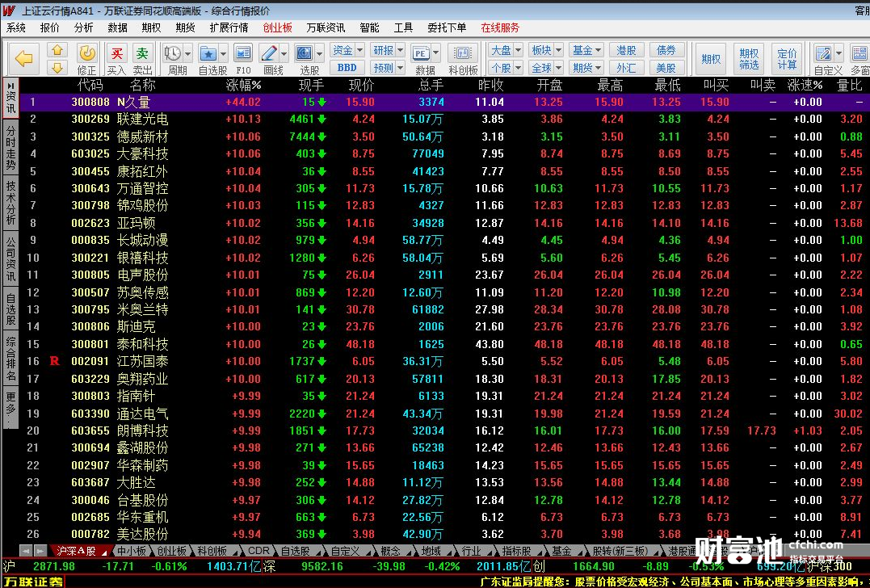Click the 自选股 star folder icon
This screenshot has height=588, width=870.
coord(208,53)
